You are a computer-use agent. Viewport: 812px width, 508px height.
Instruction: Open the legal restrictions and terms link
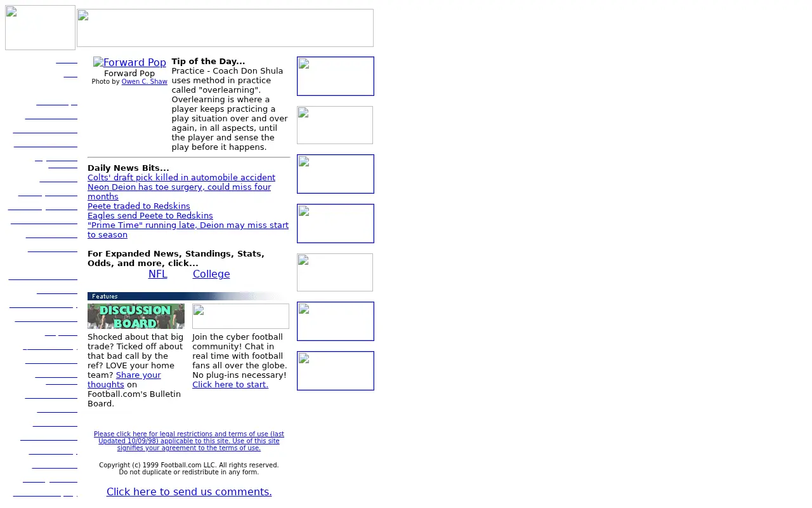[189, 441]
